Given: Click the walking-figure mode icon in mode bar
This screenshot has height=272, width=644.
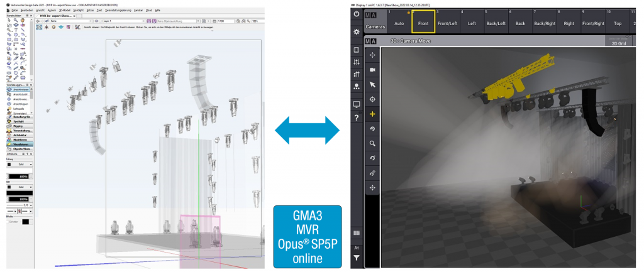Looking at the screenshot, I should (47, 27).
